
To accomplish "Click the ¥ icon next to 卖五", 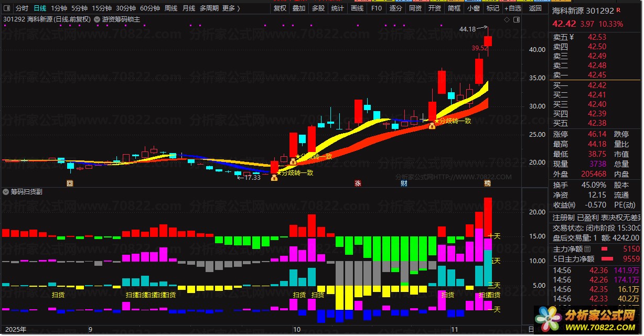I will [572, 37].
